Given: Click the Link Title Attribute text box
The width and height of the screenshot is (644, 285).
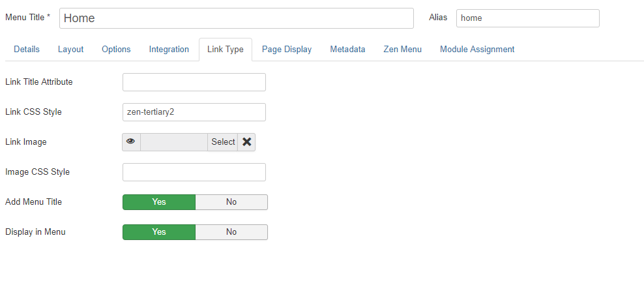Looking at the screenshot, I should pos(194,82).
